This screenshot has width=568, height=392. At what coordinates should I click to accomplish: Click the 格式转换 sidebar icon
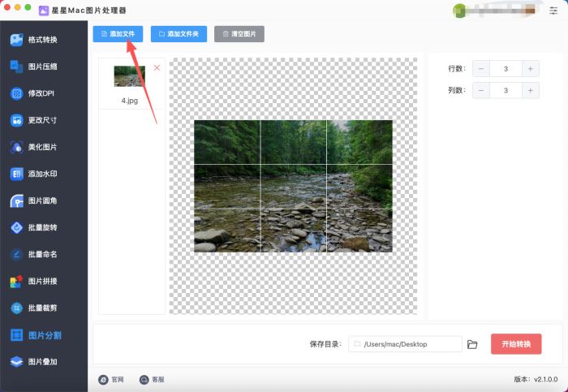16,41
